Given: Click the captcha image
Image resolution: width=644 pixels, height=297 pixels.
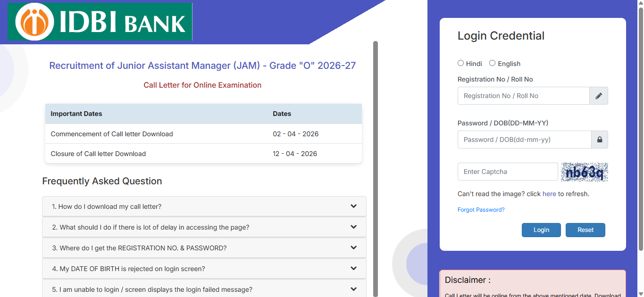Looking at the screenshot, I should tap(584, 172).
